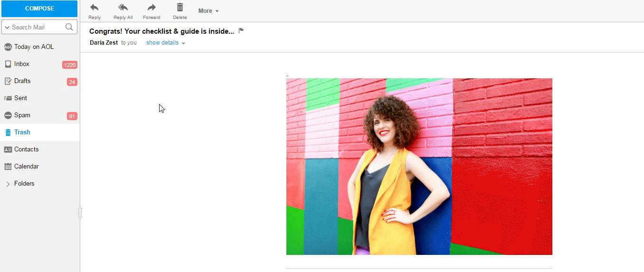Click the Inbox 1220 unread badge
Screen dimensions: 644x272
pos(70,65)
